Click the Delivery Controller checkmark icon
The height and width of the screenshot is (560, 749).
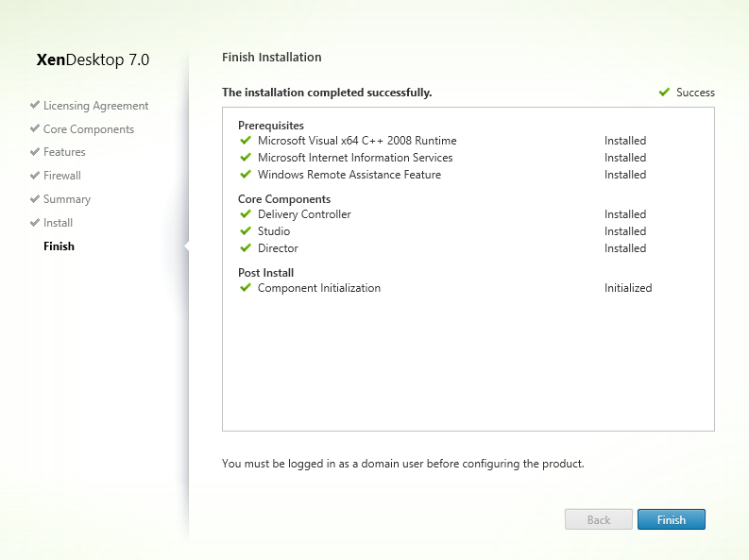tap(246, 214)
